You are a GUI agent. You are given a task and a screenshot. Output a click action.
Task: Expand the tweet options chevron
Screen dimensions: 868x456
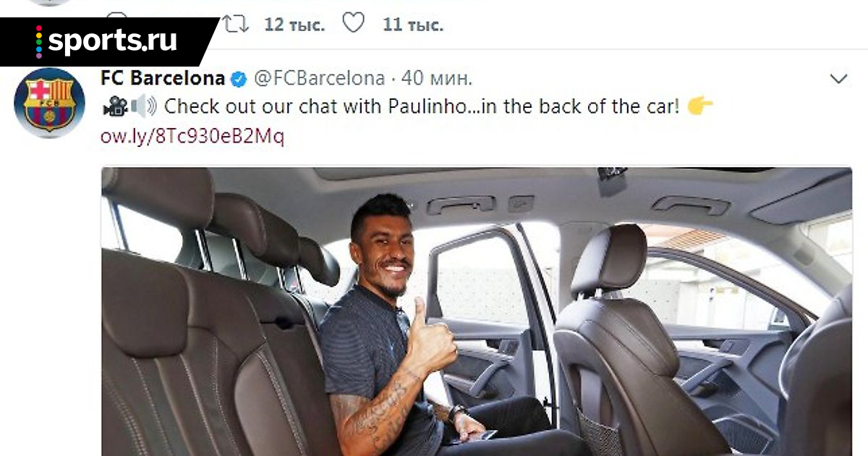838,79
